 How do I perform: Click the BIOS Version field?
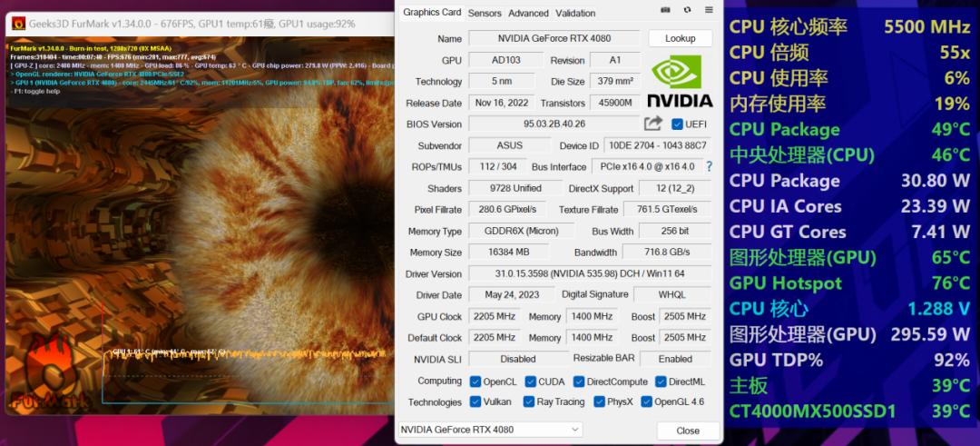pyautogui.click(x=554, y=124)
